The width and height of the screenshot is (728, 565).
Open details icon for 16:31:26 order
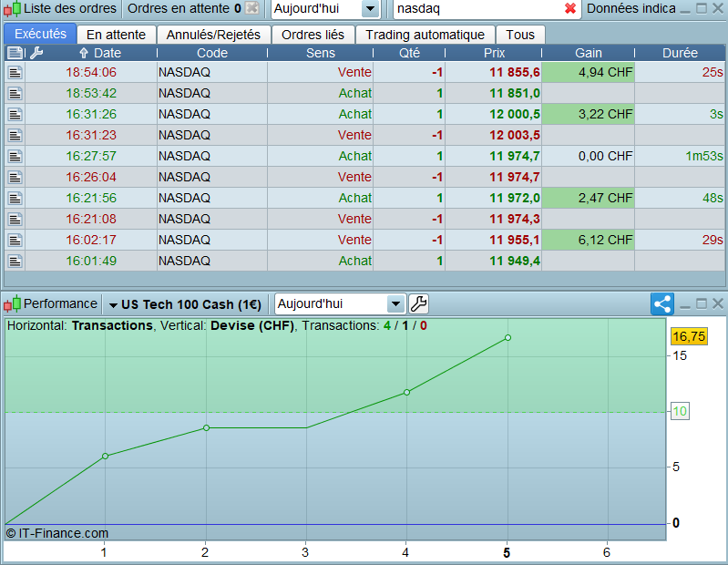click(15, 114)
